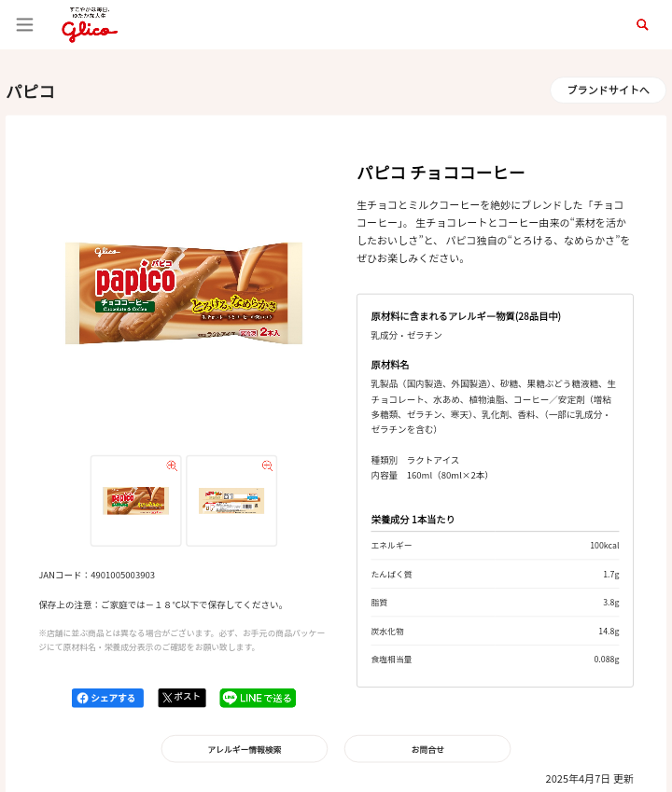672x792 pixels.
Task: Click the JAN code number text
Action: tap(123, 575)
